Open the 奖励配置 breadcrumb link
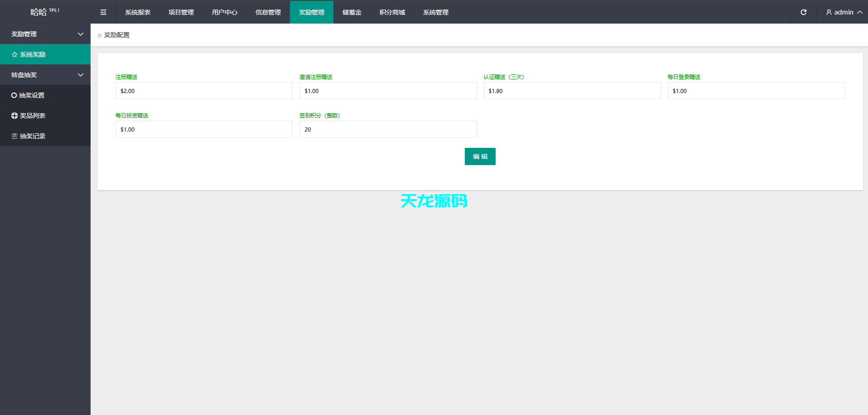Viewport: 868px width, 415px height. [x=116, y=35]
